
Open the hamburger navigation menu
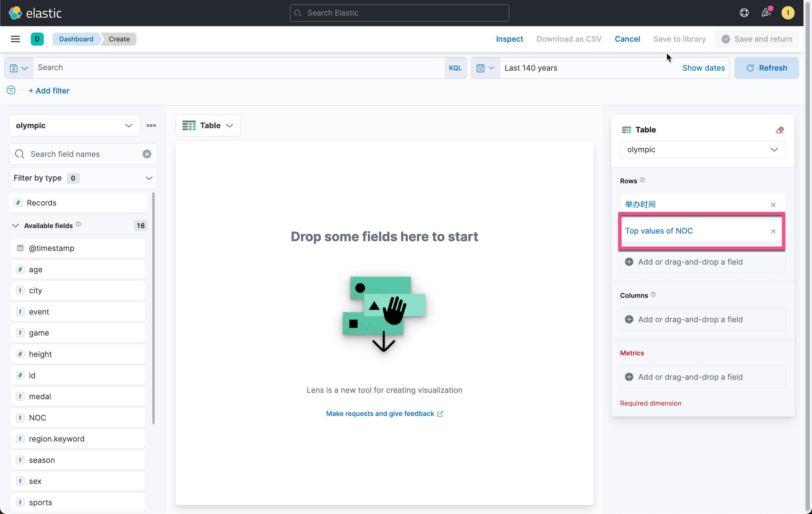tap(15, 39)
